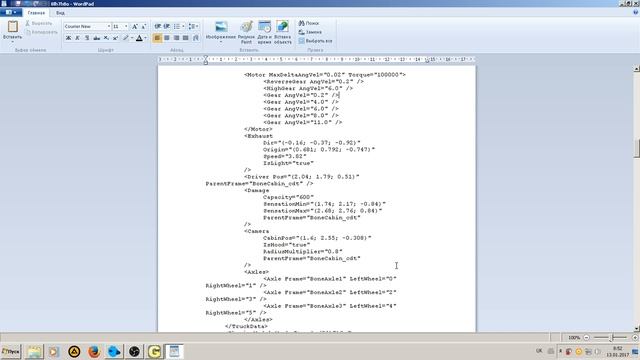
Task: Open the yellow G taskbar icon
Action: (x=154, y=351)
